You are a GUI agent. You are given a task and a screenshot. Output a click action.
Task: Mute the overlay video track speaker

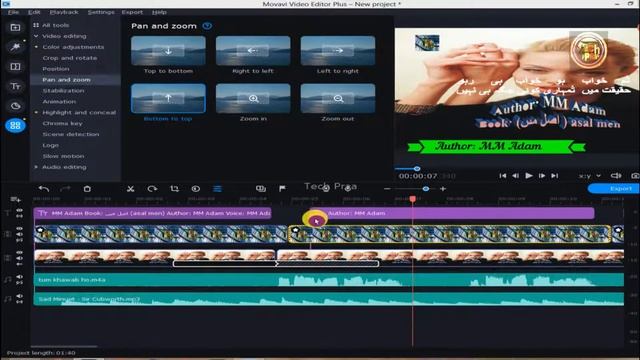tap(19, 234)
